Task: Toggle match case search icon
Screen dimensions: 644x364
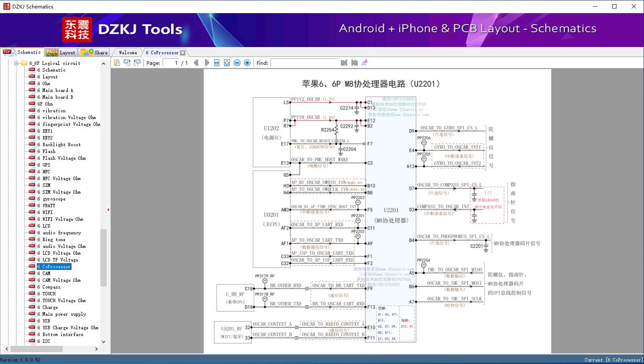Action: pos(365,63)
